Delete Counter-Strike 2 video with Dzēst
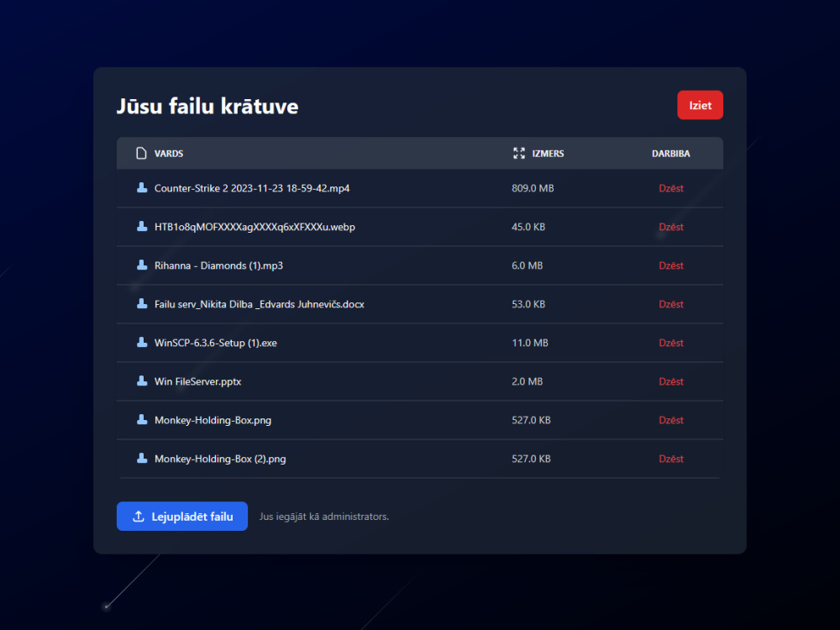Image resolution: width=840 pixels, height=630 pixels. pyautogui.click(x=670, y=188)
